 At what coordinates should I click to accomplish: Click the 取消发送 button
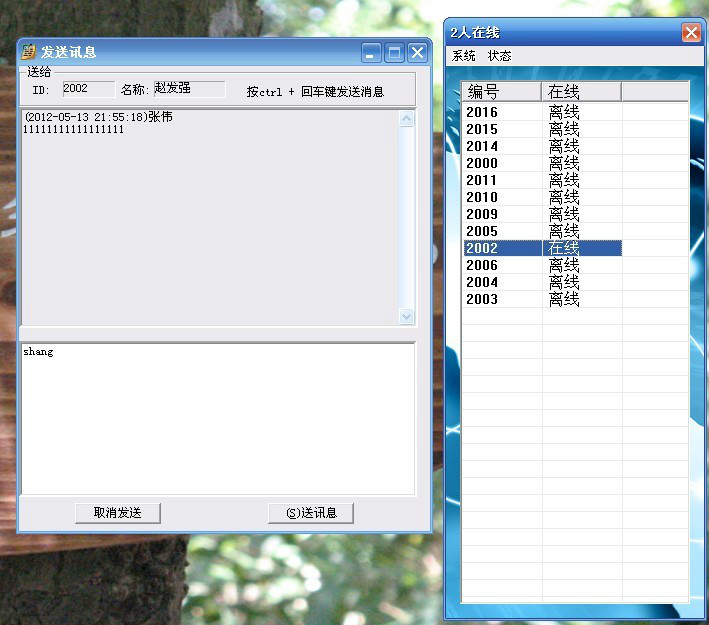tap(117, 513)
